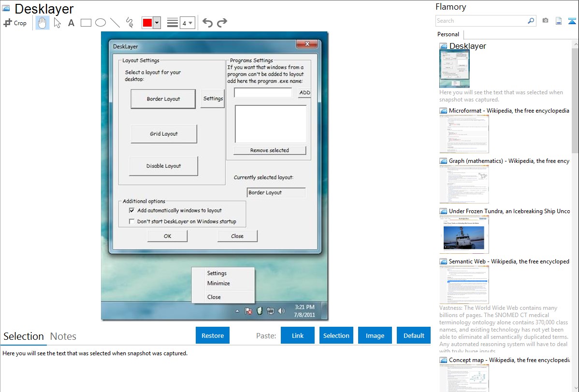The height and width of the screenshot is (392, 579).
Task: Click the ADD program button
Action: click(304, 93)
